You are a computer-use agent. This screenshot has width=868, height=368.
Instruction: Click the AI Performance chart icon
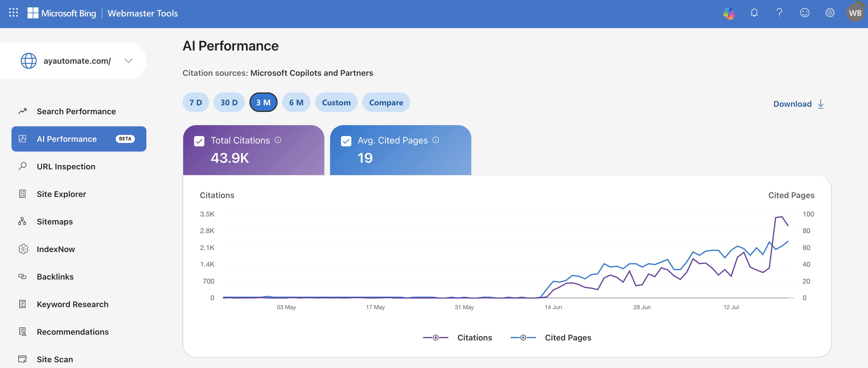click(23, 139)
